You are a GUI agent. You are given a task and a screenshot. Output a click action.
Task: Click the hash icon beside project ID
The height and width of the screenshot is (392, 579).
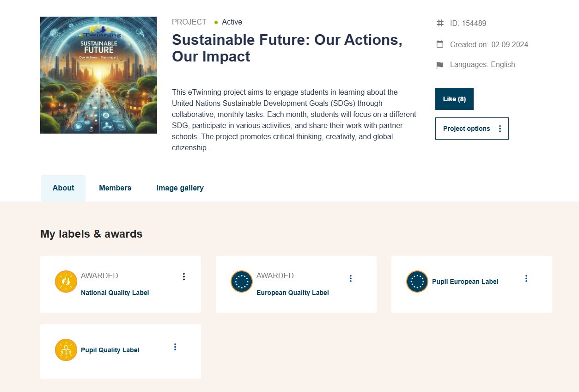click(440, 23)
